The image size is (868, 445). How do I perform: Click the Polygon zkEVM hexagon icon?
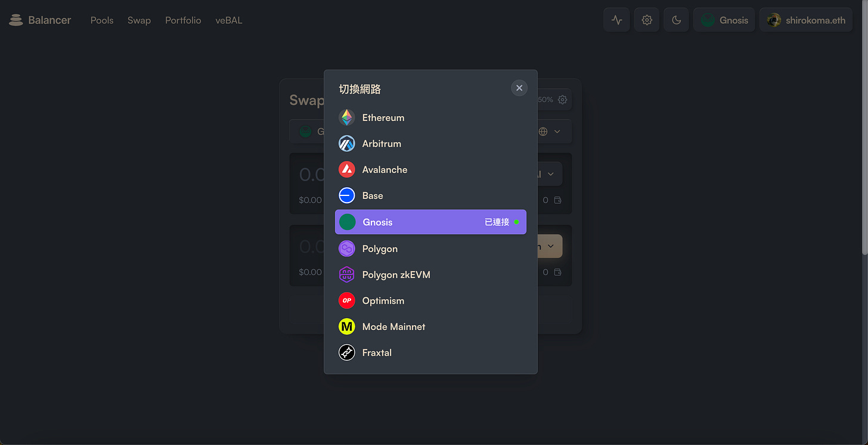click(346, 274)
